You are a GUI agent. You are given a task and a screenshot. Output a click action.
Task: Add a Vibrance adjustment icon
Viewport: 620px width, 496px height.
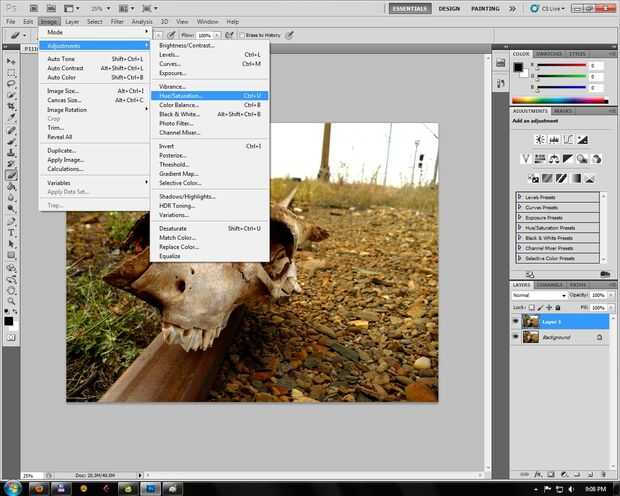click(x=525, y=159)
